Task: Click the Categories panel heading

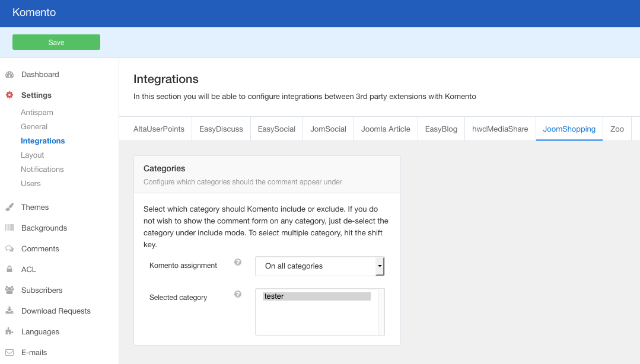Action: click(164, 168)
